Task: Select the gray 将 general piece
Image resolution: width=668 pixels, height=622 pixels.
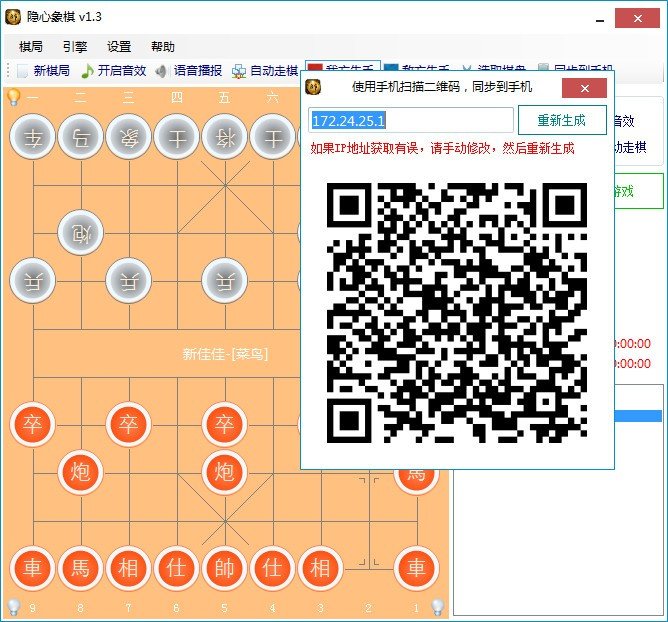Action: tap(225, 137)
